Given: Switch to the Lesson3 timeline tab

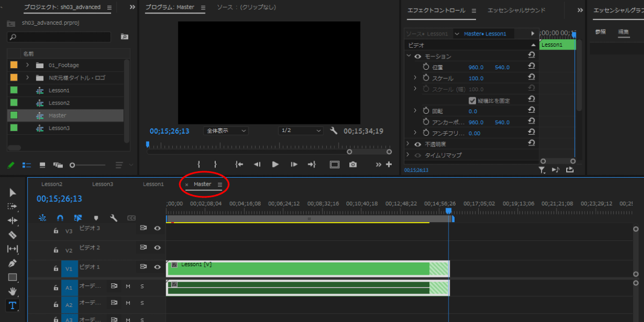Looking at the screenshot, I should pyautogui.click(x=103, y=184).
